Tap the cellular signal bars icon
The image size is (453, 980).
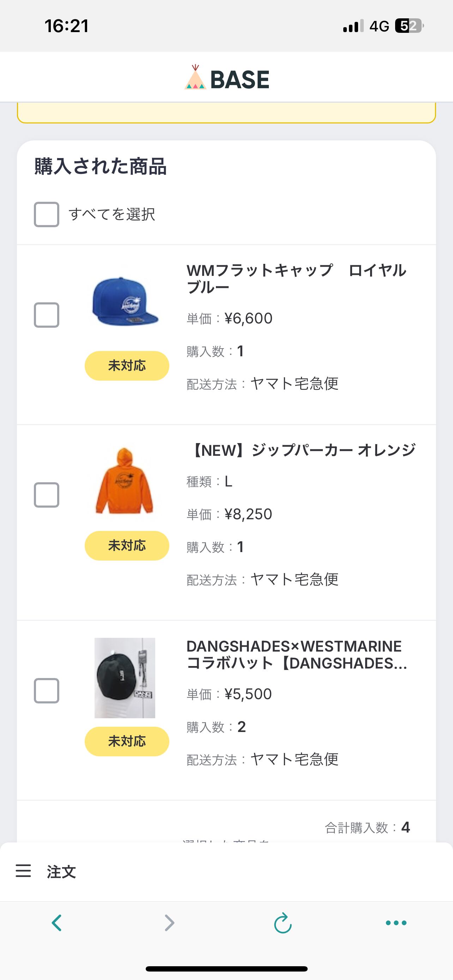[352, 26]
